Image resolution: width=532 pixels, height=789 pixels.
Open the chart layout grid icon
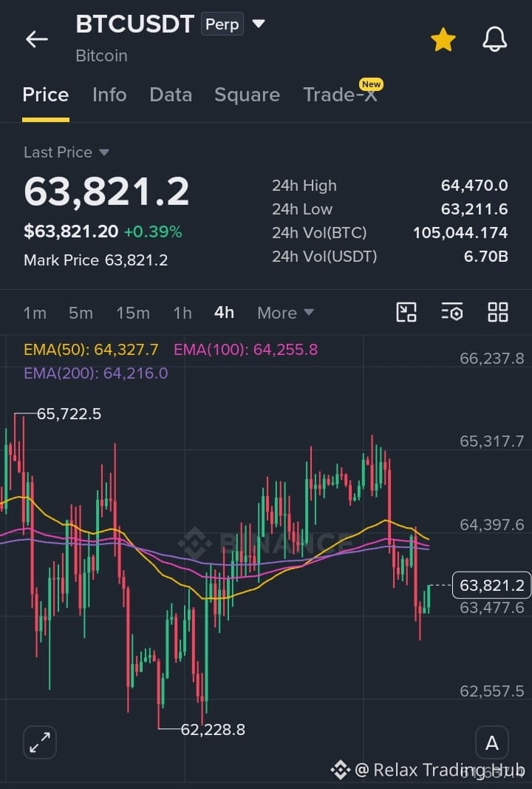(498, 313)
